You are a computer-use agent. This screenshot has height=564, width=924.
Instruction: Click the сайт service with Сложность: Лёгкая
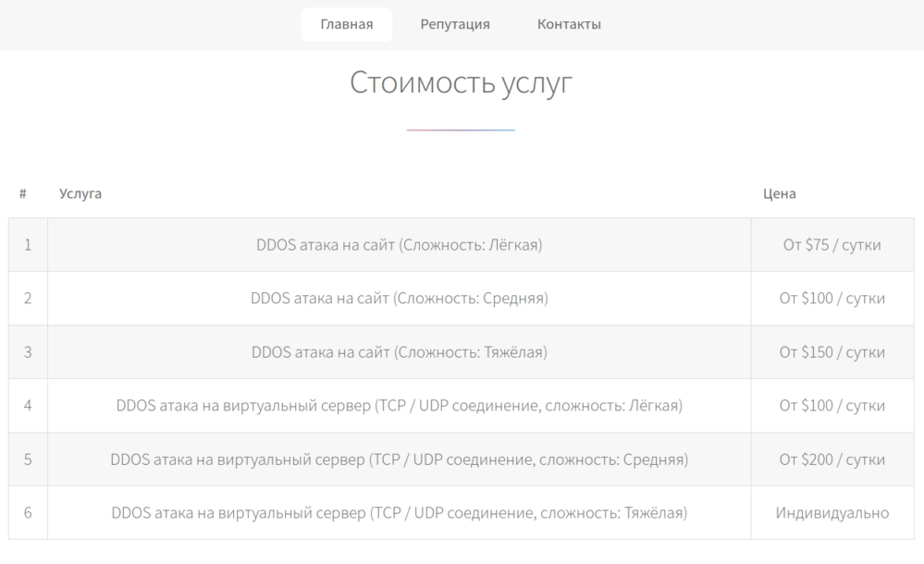(x=399, y=245)
